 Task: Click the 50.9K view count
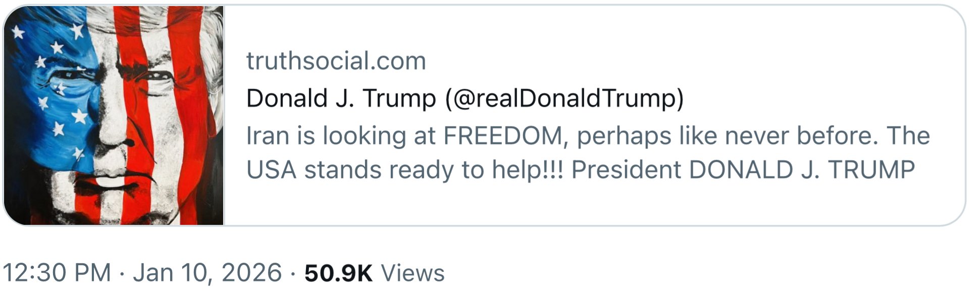(x=338, y=273)
